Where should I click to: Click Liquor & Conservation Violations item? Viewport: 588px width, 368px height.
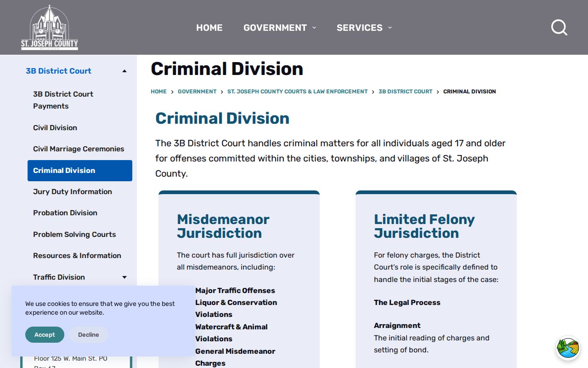tap(236, 309)
